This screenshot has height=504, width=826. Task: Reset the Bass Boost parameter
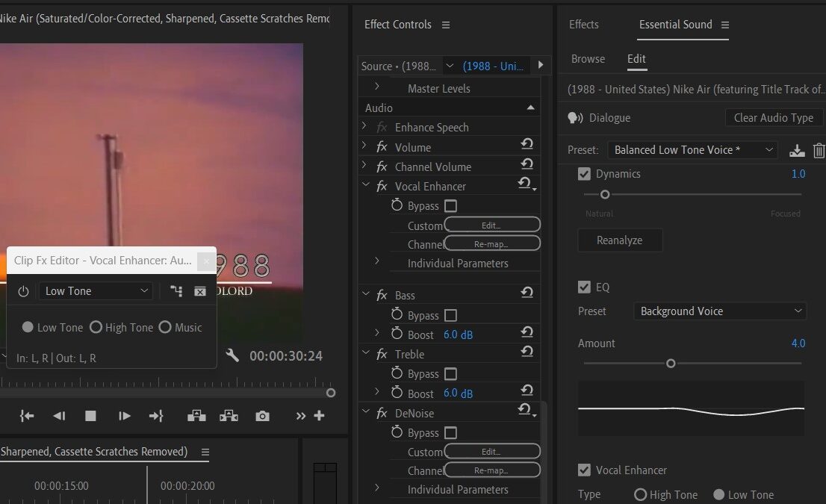pos(527,332)
